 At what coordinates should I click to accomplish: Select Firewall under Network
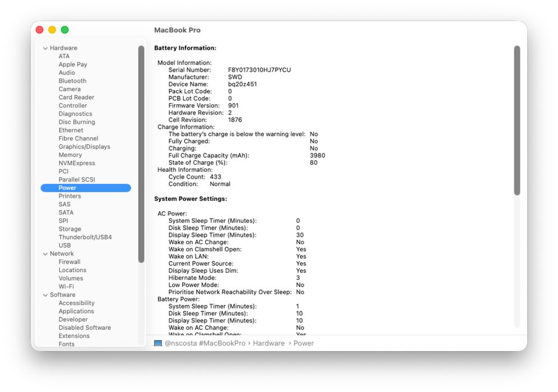point(69,262)
